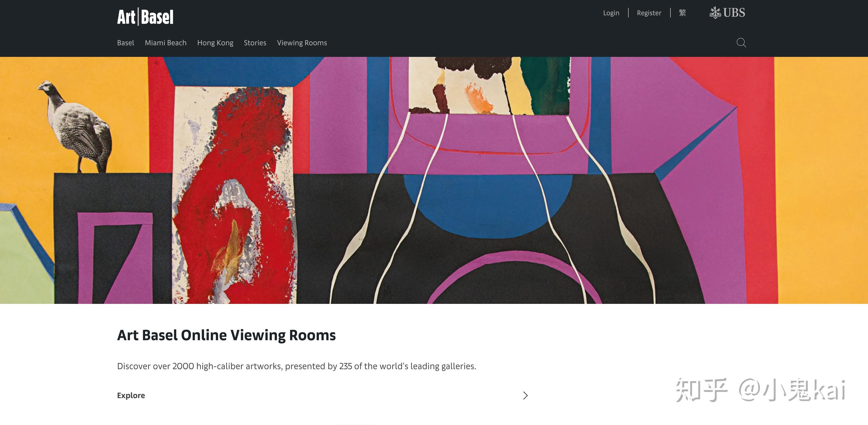Switch language using the 繁 toggle
The image size is (868, 425).
(x=682, y=13)
